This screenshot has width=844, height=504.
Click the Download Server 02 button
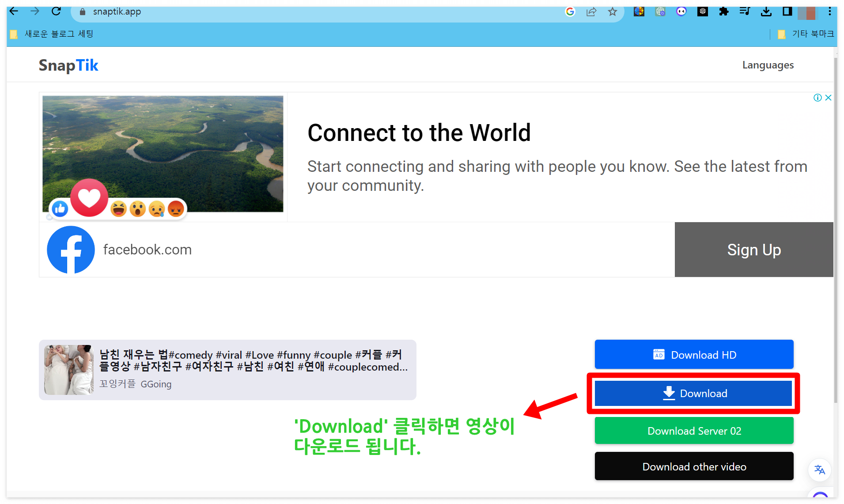[694, 431]
